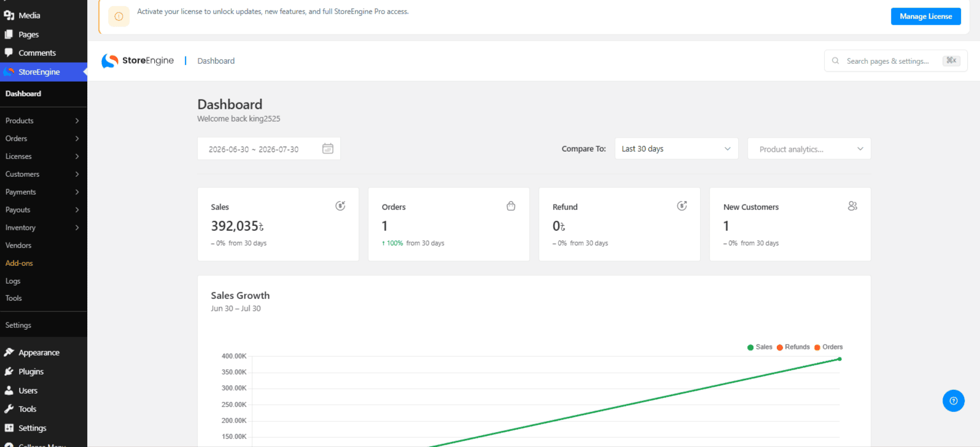Click the Sales Growth heading
Screen dimensions: 980x447
click(x=240, y=295)
